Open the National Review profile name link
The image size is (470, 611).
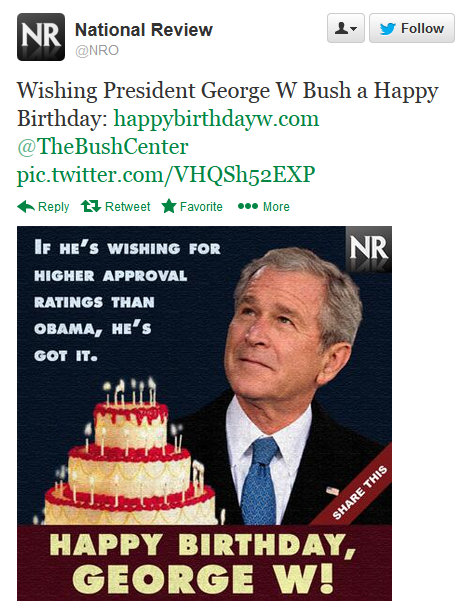[x=143, y=30]
